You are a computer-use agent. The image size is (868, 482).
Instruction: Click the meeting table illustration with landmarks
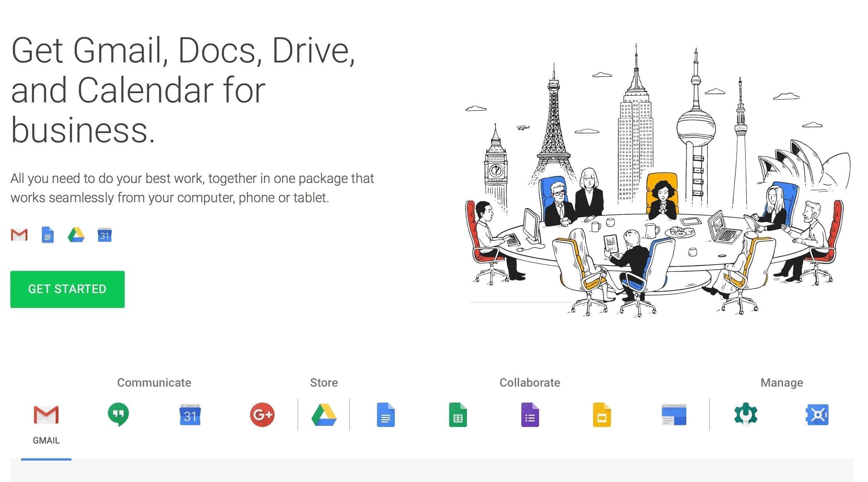click(x=657, y=180)
